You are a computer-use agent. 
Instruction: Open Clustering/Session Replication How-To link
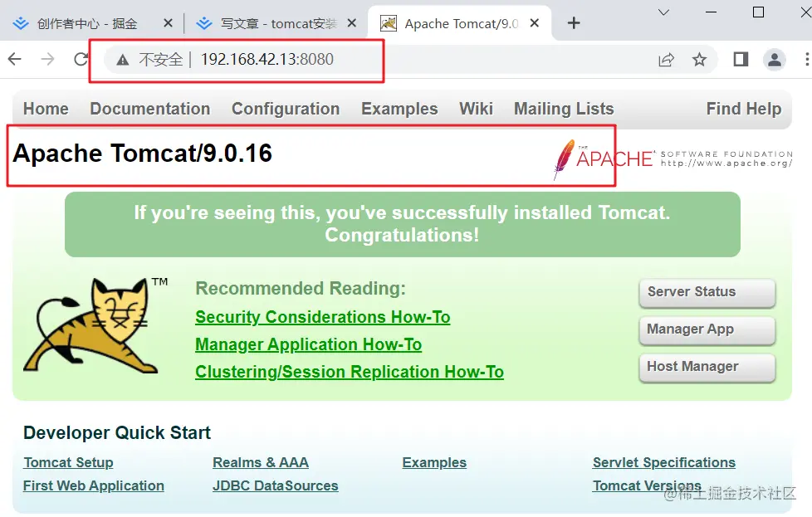tap(350, 372)
